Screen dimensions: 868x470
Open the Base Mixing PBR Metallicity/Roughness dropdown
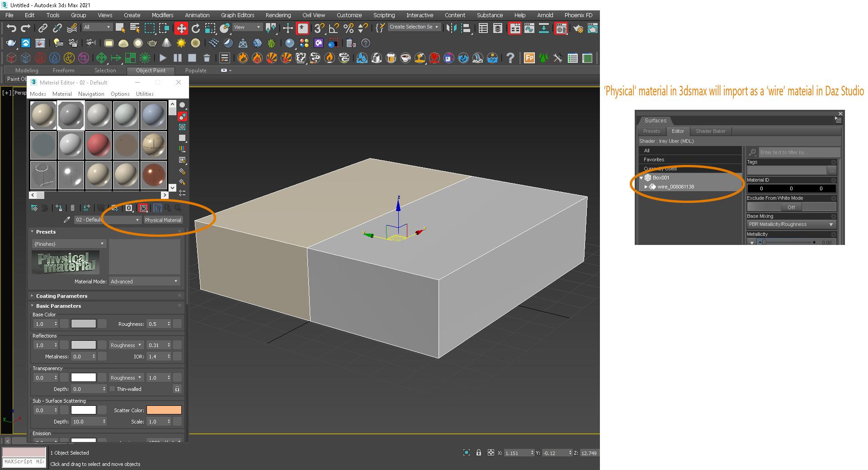791,225
